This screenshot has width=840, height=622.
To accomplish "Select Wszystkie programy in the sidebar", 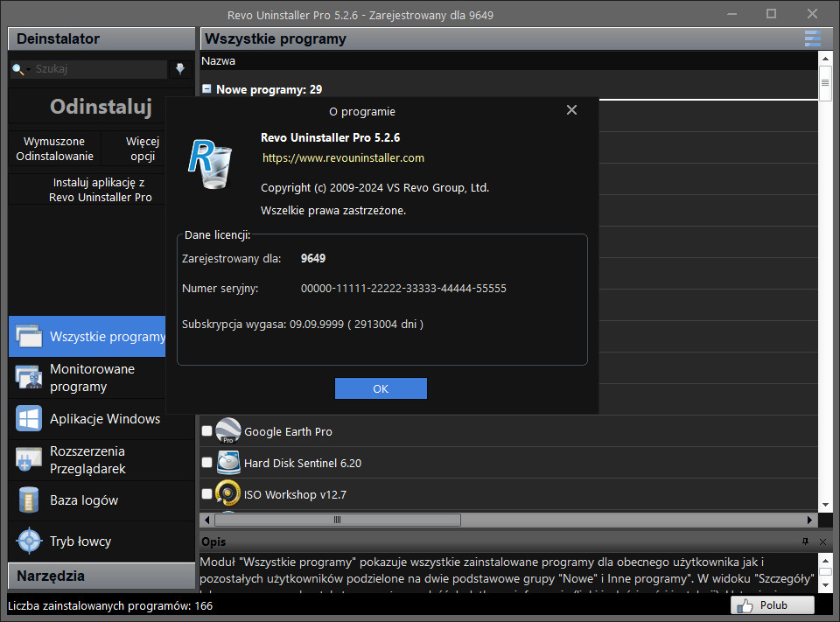I will pos(87,337).
